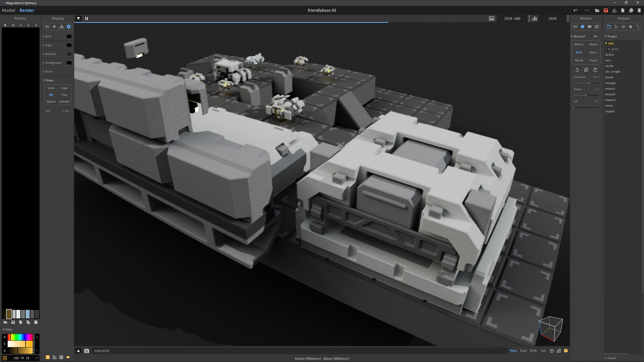The width and height of the screenshot is (644, 362).
Task: Duplicate project with top bar copy icon
Action: (x=631, y=10)
